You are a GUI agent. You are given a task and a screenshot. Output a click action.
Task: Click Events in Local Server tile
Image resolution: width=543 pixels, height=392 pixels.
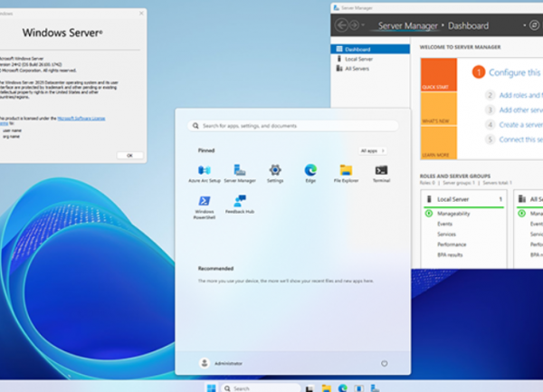click(x=444, y=224)
